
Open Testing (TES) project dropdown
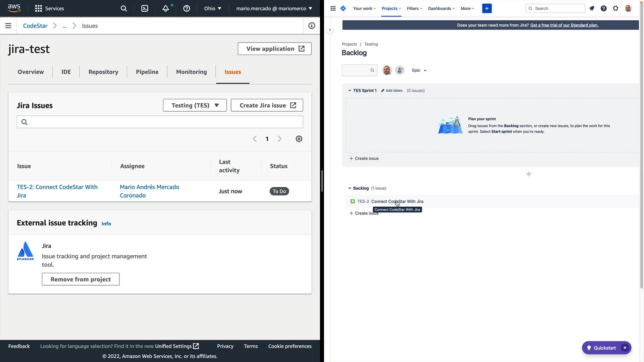tap(195, 105)
